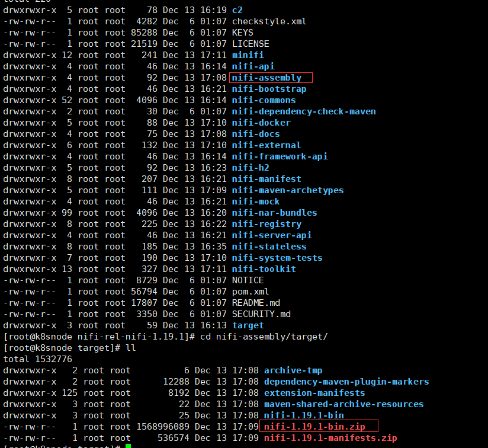The height and width of the screenshot is (448, 488).
Task: Select the minifi directory name
Action: 248,55
